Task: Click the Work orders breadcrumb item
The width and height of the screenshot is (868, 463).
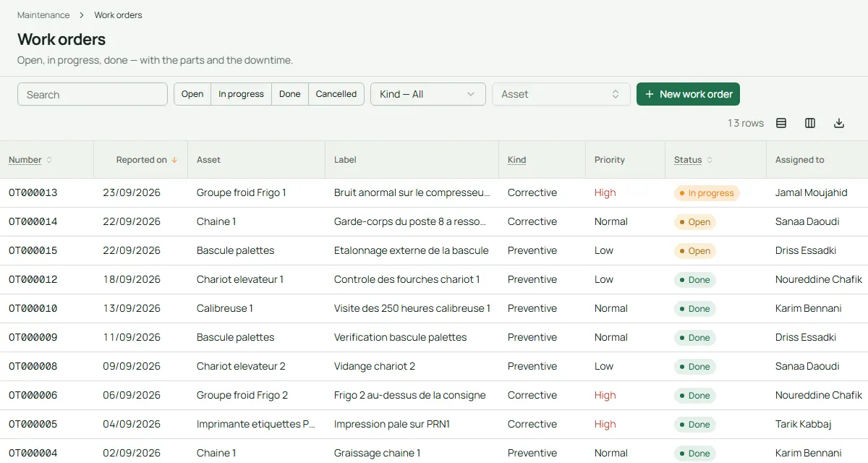Action: tap(118, 15)
